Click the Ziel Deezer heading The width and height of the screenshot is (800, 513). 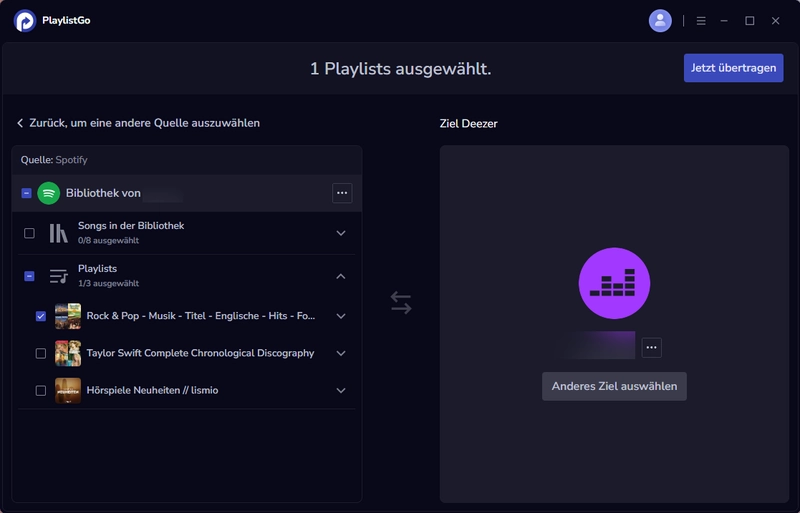[468, 124]
